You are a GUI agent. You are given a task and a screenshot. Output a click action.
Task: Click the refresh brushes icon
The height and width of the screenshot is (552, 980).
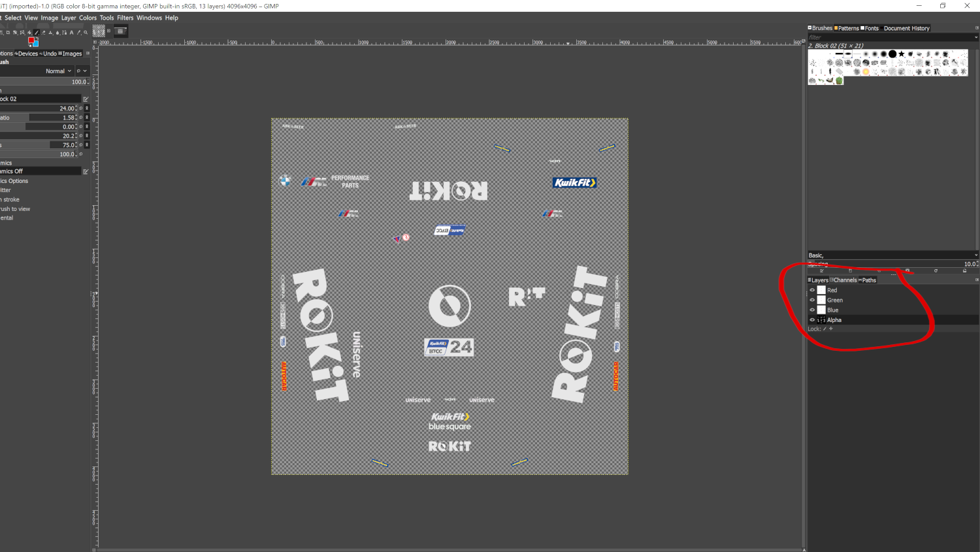(936, 270)
